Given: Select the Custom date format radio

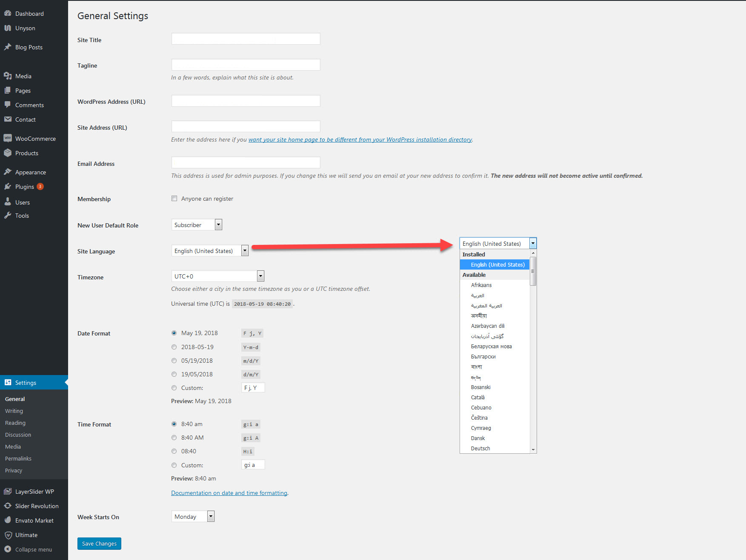Looking at the screenshot, I should (174, 388).
